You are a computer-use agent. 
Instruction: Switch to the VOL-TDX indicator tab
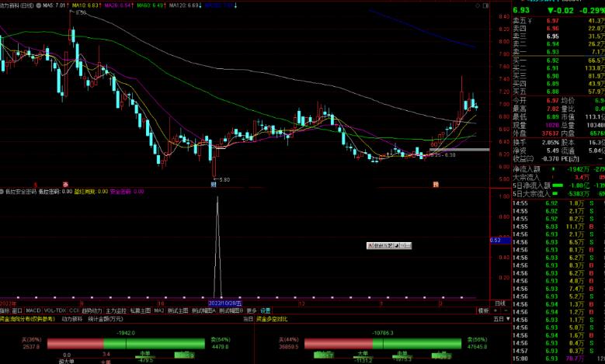pos(55,310)
